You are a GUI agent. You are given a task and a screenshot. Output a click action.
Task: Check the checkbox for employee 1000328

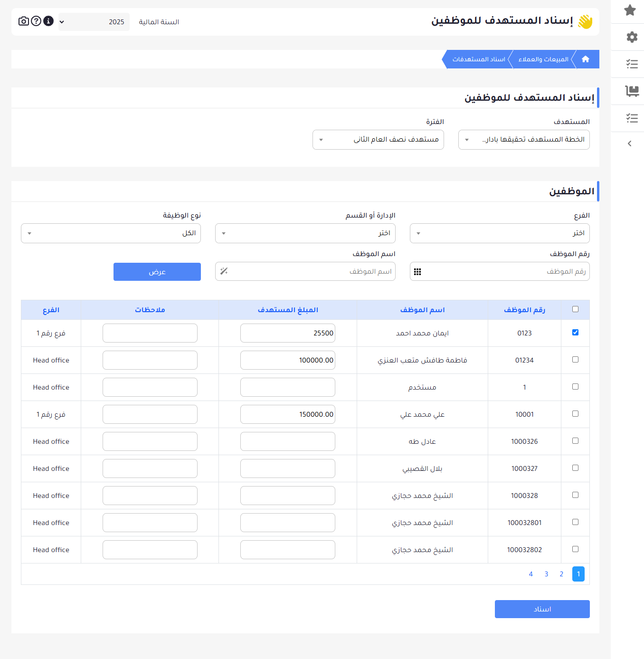(x=575, y=495)
